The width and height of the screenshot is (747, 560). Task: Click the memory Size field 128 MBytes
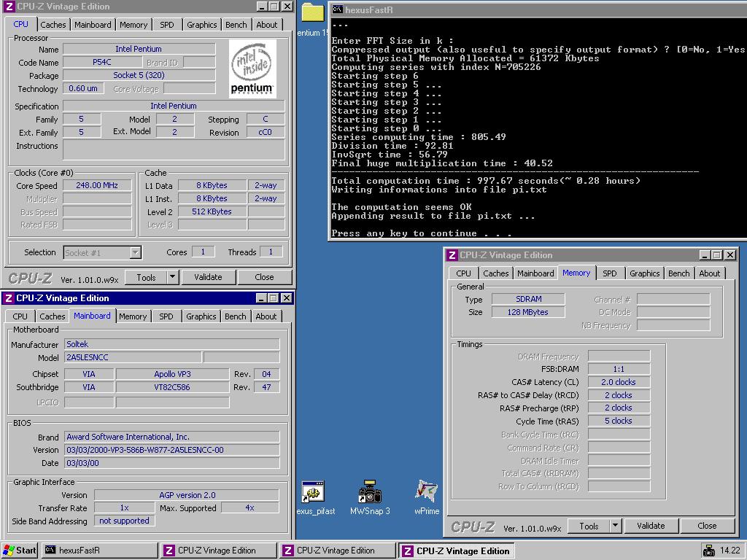pyautogui.click(x=528, y=312)
